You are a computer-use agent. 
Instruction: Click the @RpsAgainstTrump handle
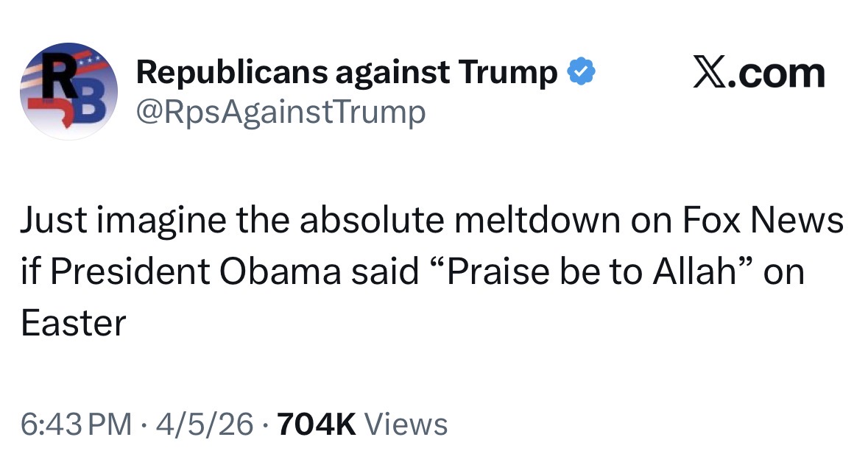point(280,112)
